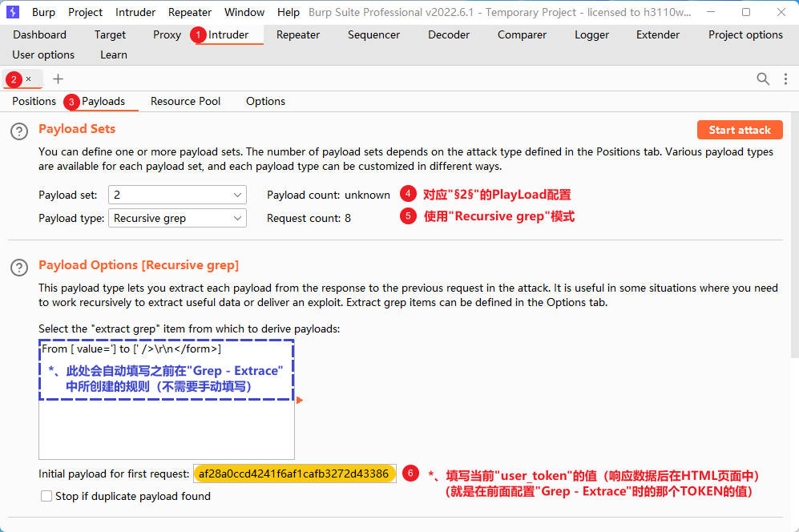Open the Help menu
This screenshot has width=799, height=532.
[288, 12]
